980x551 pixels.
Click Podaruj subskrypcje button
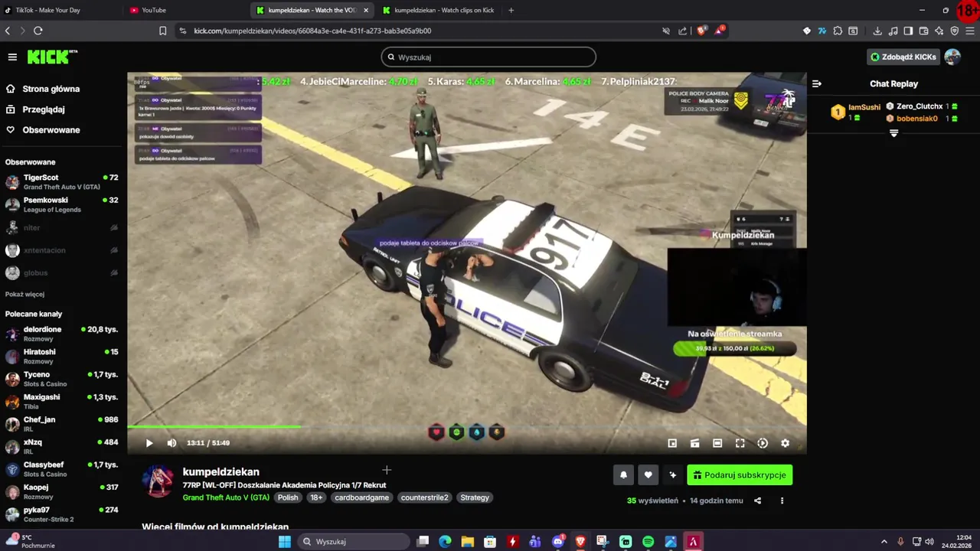tap(740, 475)
